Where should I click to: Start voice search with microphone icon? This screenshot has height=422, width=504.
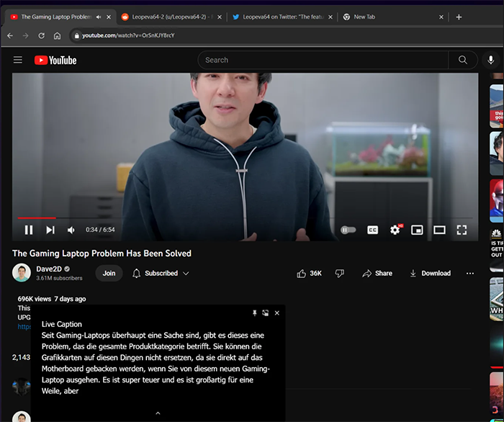[491, 60]
